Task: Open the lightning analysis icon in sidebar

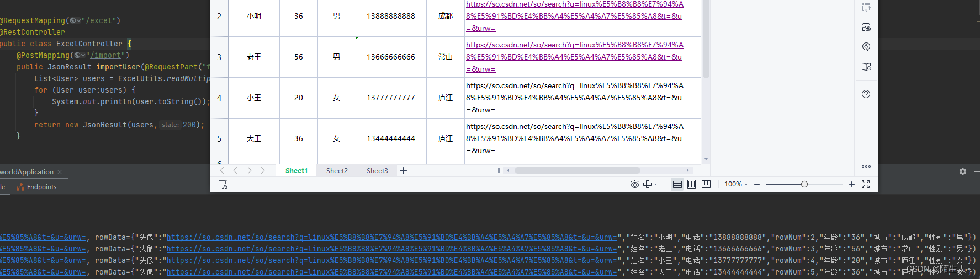Action: (866, 47)
